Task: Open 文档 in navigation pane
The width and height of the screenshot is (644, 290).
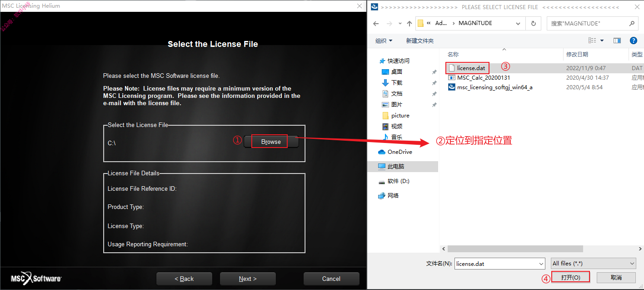Action: point(396,93)
